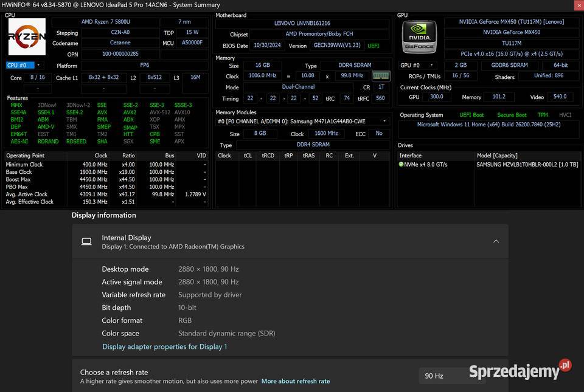
Task: Click the Ryzen CPU logo image
Action: coord(27,36)
